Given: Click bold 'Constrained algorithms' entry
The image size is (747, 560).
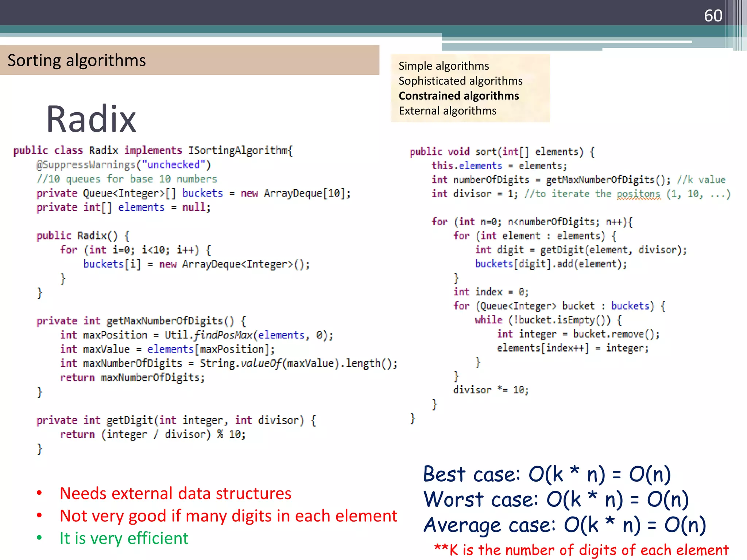Looking at the screenshot, I should [x=458, y=96].
